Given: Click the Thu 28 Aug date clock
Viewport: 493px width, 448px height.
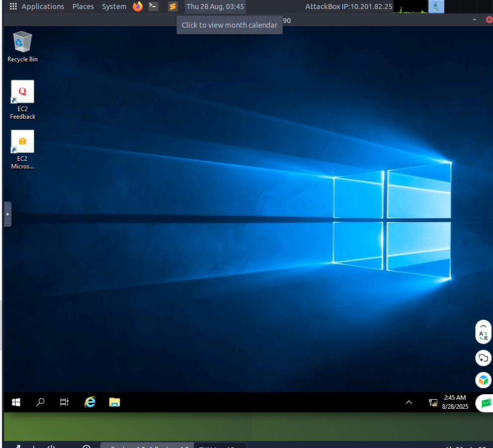Looking at the screenshot, I should tap(215, 6).
